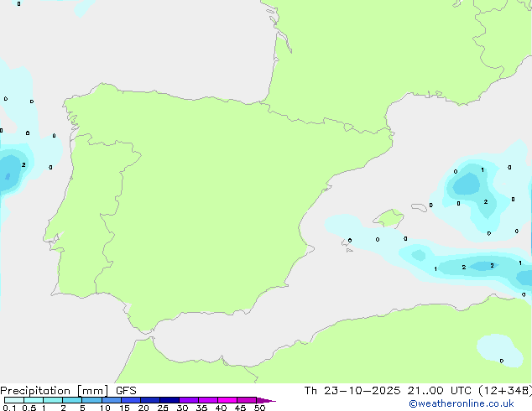The height and width of the screenshot is (411, 532).
Task: Pick the 5–10 mm legend swatch
Action: click(91, 400)
